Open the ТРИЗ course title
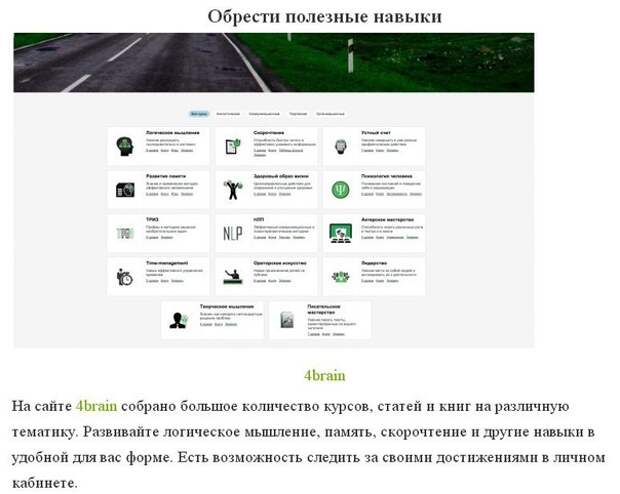 [152, 220]
